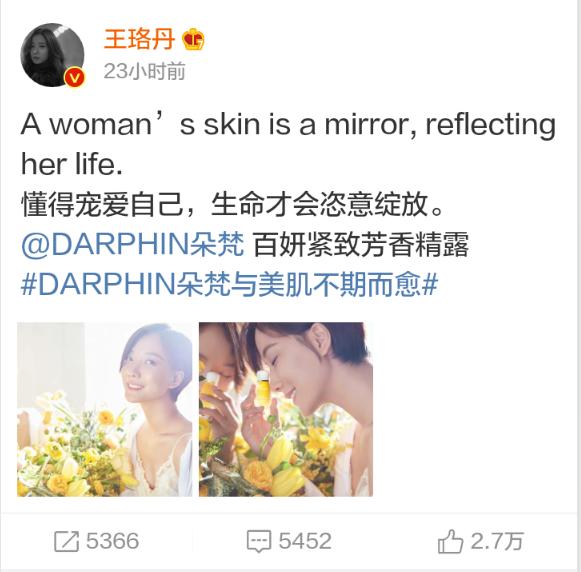Viewport: 581px width, 572px height.
Task: Open hashtag #DARPHIN朵梵与美肌不期而愈#
Action: [230, 285]
